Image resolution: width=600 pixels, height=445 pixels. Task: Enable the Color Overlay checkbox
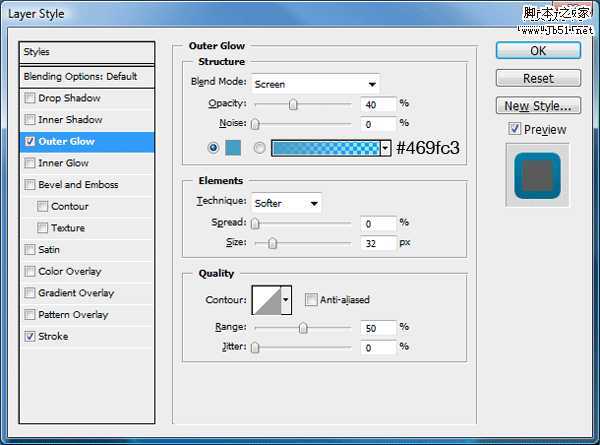29,272
